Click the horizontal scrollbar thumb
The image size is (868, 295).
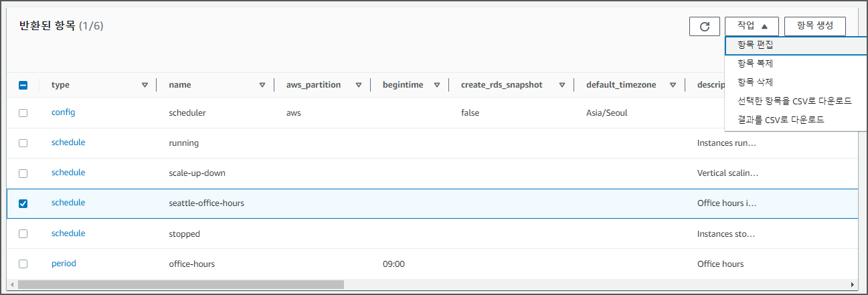tap(181, 284)
